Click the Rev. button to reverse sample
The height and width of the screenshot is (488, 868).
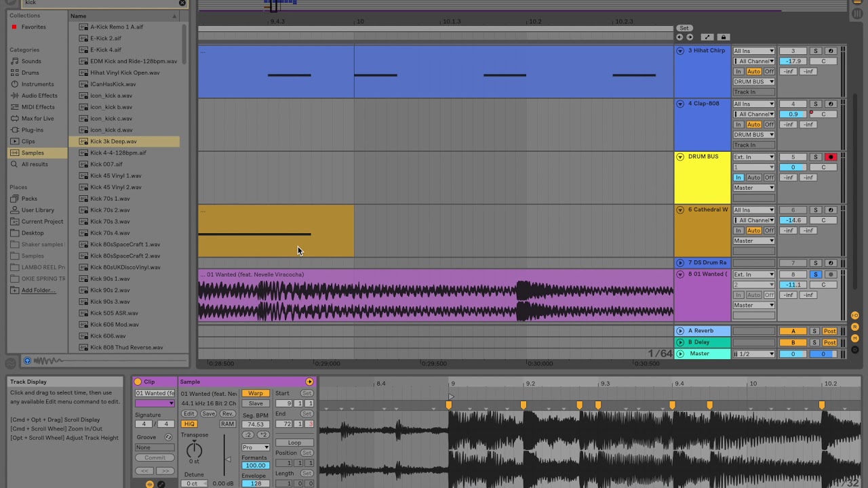pyautogui.click(x=228, y=413)
